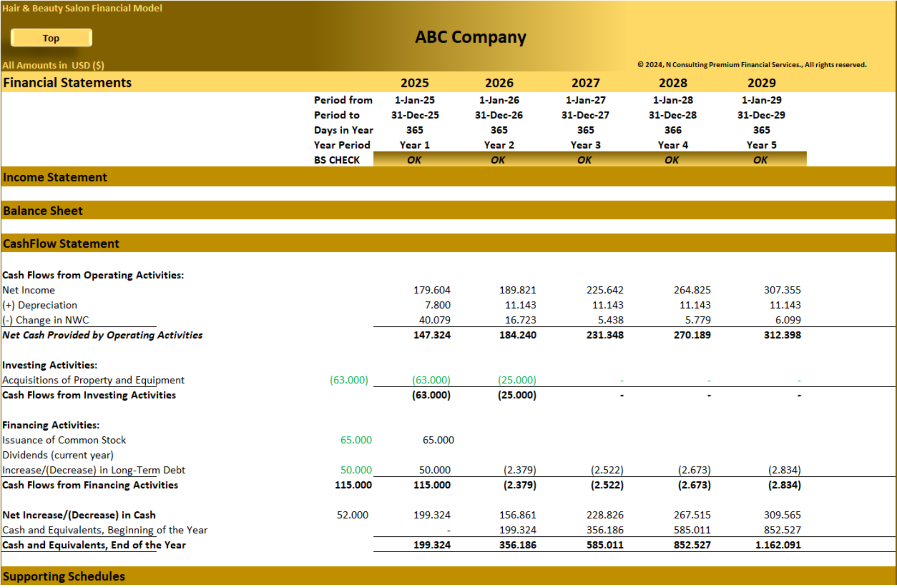Select the Financial Statements heading cell
The image size is (897, 588).
[67, 83]
